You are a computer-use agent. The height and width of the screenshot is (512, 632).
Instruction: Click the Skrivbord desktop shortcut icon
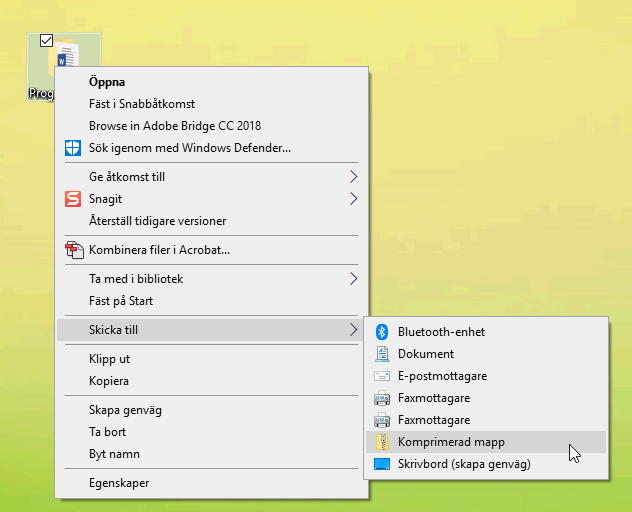pyautogui.click(x=381, y=464)
